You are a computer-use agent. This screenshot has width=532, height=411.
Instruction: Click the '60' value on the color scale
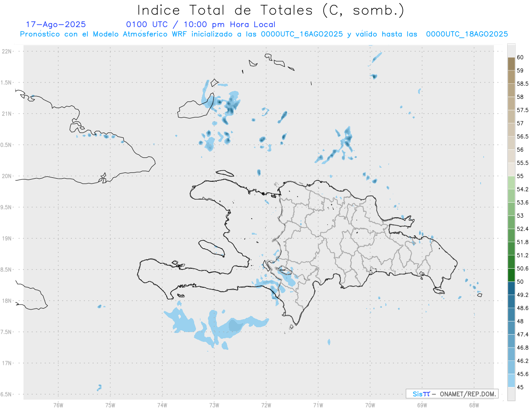pyautogui.click(x=520, y=57)
